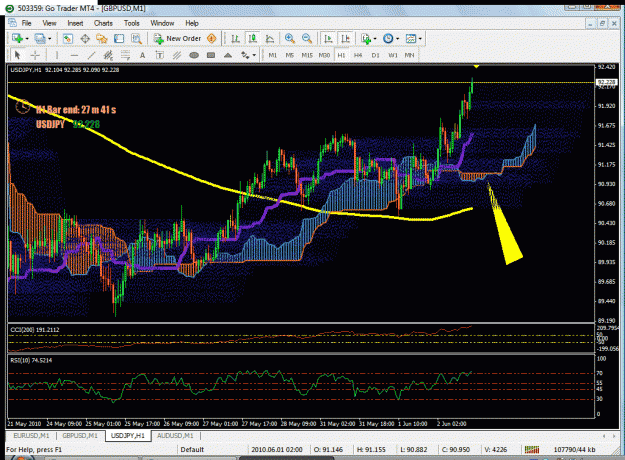Select the Fibonacci retracement tool

point(125,55)
